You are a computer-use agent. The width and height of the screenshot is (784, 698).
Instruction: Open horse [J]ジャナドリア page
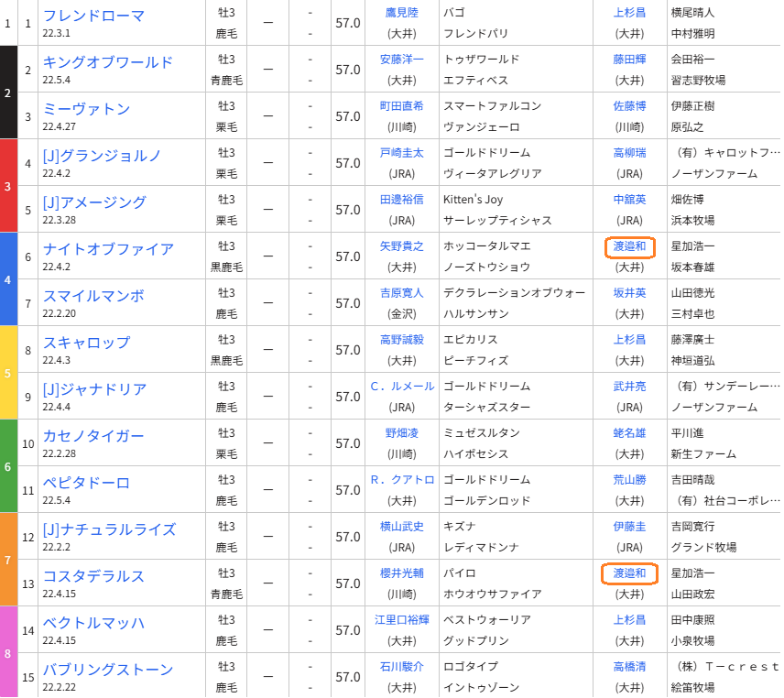click(x=94, y=389)
